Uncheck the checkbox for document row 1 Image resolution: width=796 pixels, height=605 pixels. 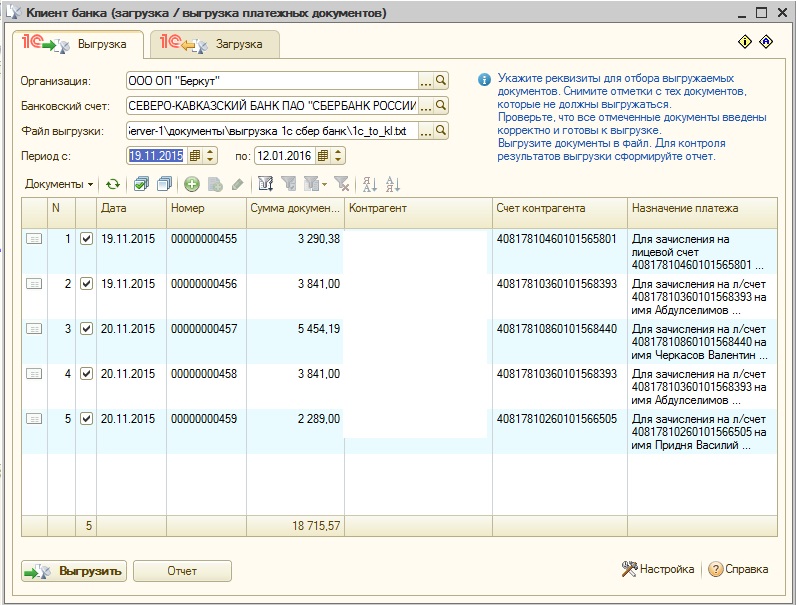pyautogui.click(x=86, y=239)
